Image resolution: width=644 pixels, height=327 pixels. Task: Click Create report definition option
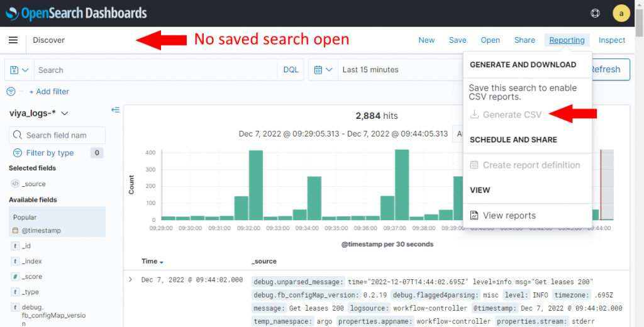525,165
